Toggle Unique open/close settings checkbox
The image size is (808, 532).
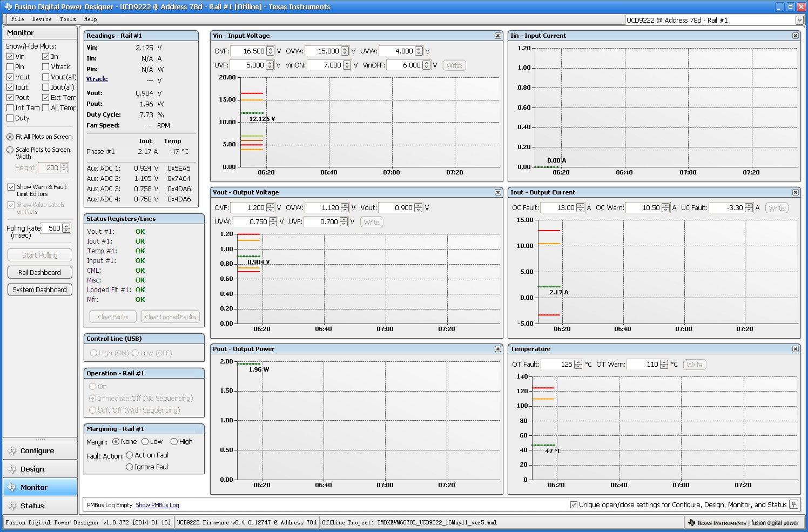(x=574, y=505)
